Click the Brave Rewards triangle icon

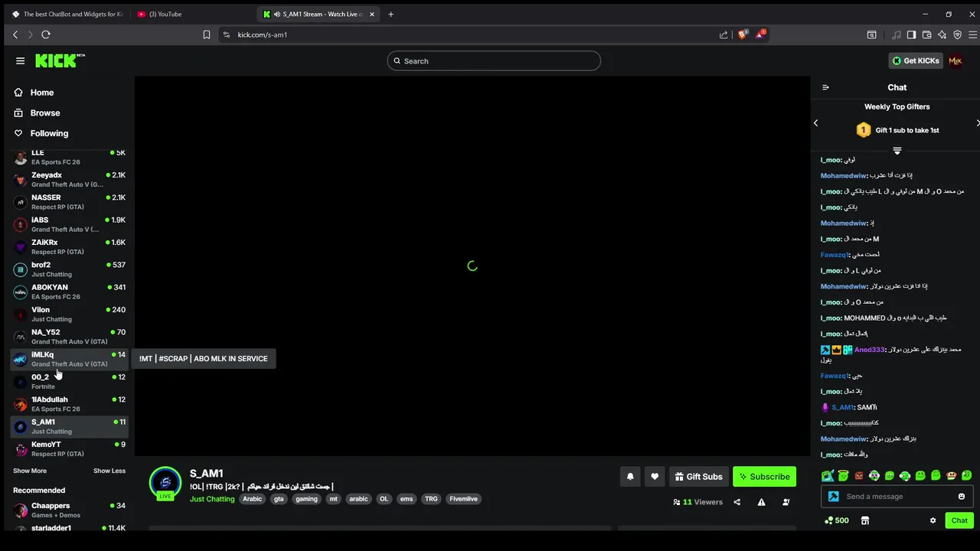760,34
